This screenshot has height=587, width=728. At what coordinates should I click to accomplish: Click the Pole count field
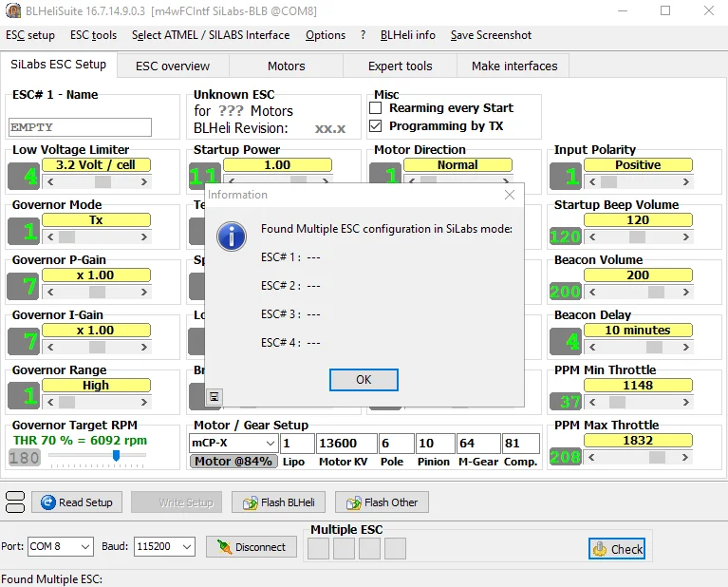397,443
